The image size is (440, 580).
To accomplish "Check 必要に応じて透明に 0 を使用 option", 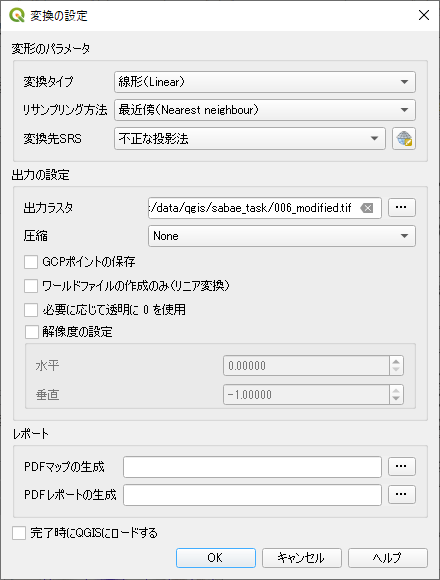I will [x=31, y=310].
